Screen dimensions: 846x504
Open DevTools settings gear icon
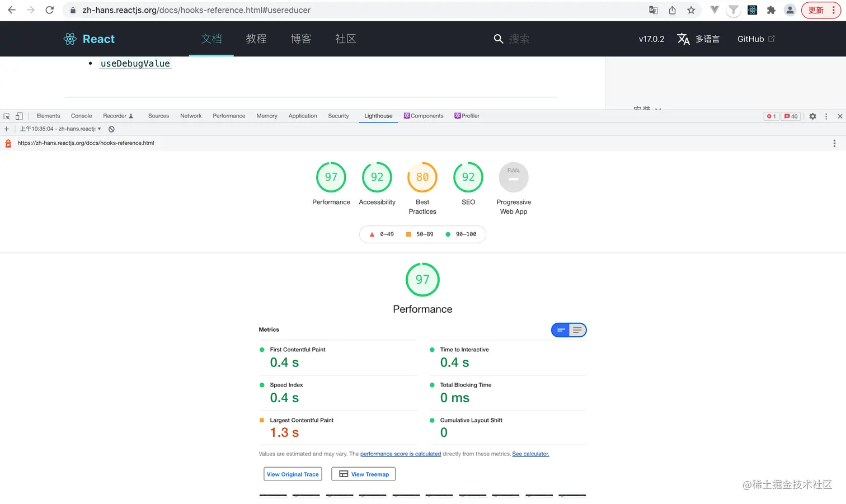tap(812, 116)
